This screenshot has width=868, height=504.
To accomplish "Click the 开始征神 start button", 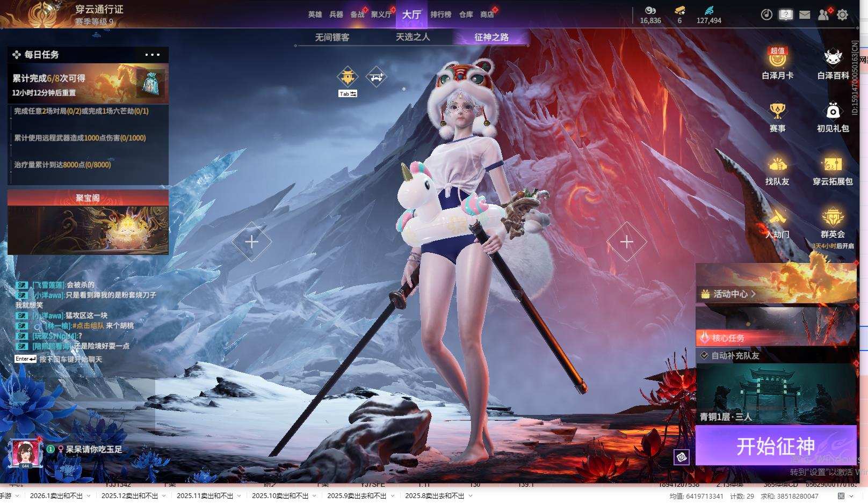I will pos(776,445).
